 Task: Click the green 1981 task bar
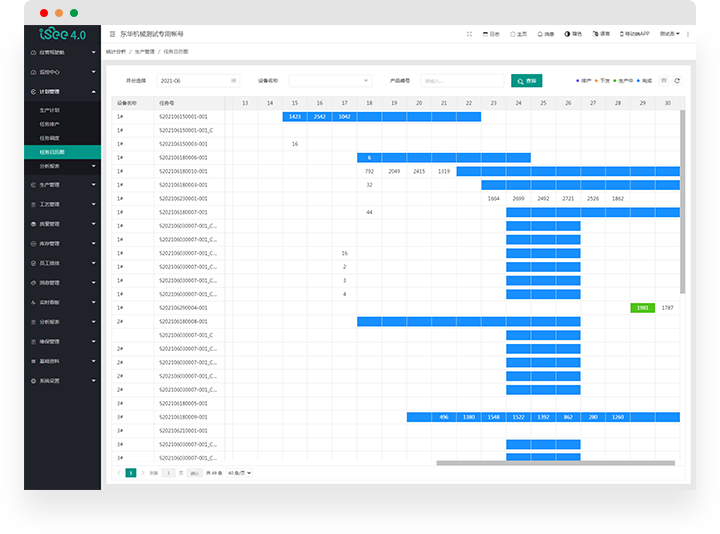643,307
